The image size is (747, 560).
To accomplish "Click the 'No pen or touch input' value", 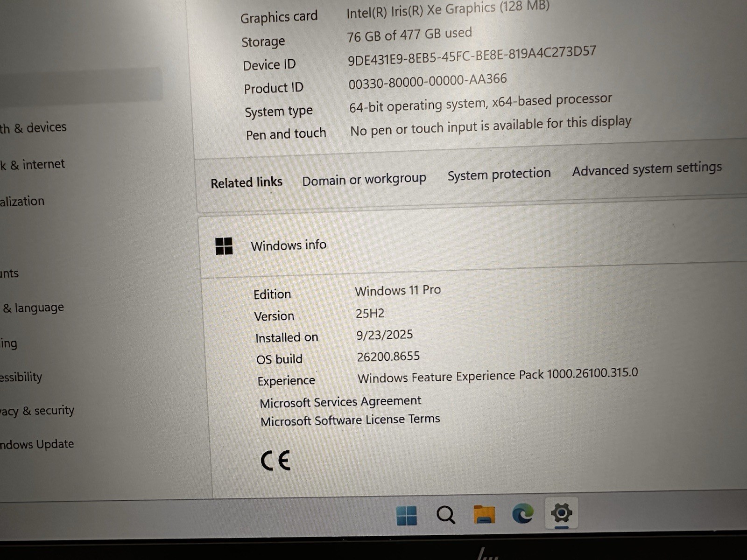I will tap(491, 126).
